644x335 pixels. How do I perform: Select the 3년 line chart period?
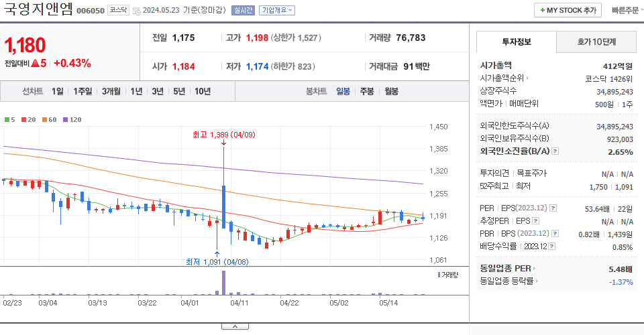(158, 91)
